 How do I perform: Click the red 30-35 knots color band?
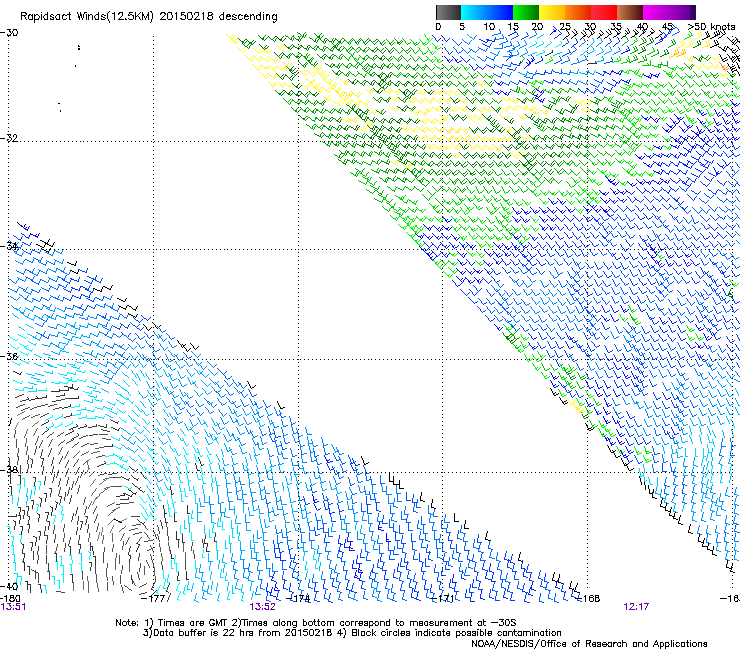(604, 12)
